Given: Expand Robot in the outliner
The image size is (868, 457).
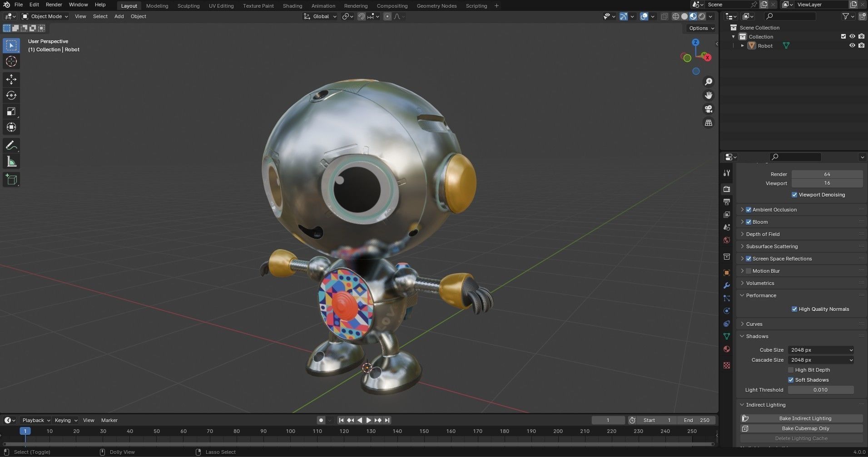Looking at the screenshot, I should tap(743, 45).
